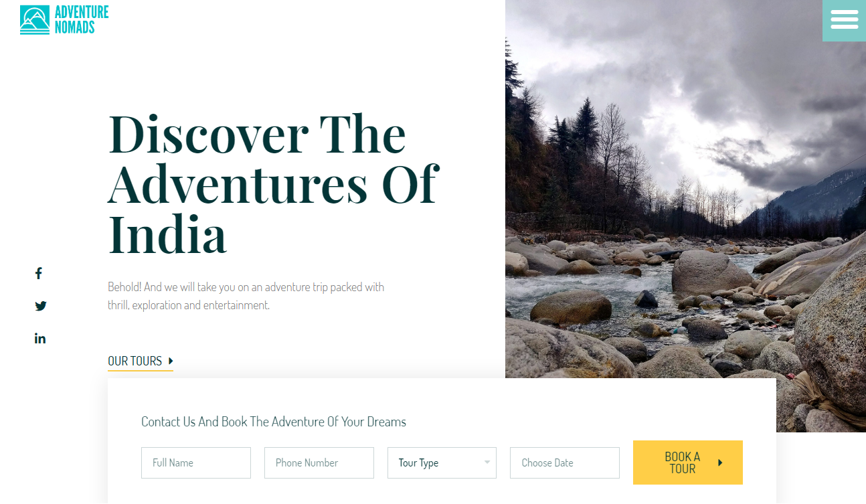Screen dimensions: 866x504
Task: Open the hamburger menu
Action: point(844,20)
